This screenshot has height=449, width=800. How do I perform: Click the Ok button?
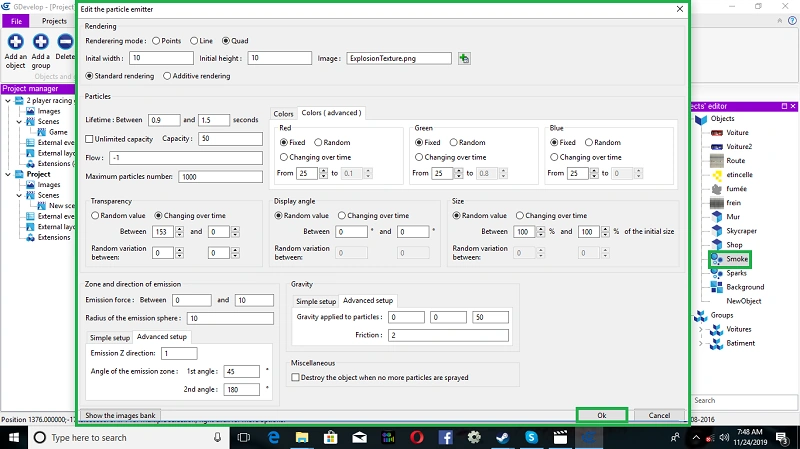click(x=602, y=415)
